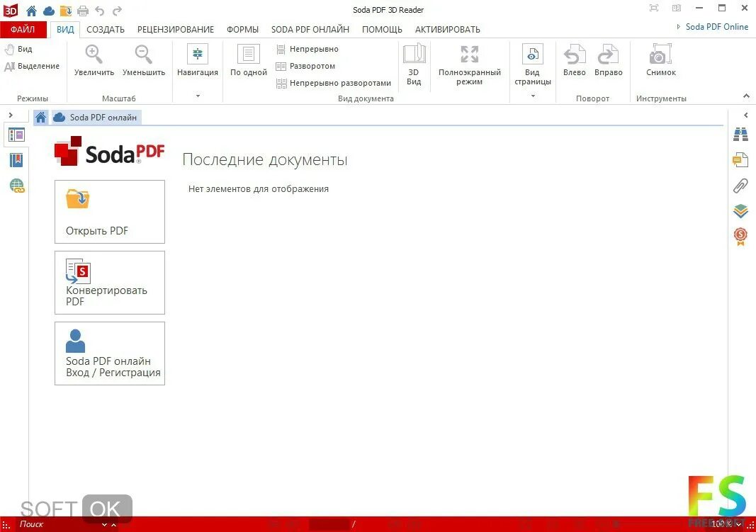Open the search options dropdown arrow
The image size is (756, 532).
(x=104, y=525)
